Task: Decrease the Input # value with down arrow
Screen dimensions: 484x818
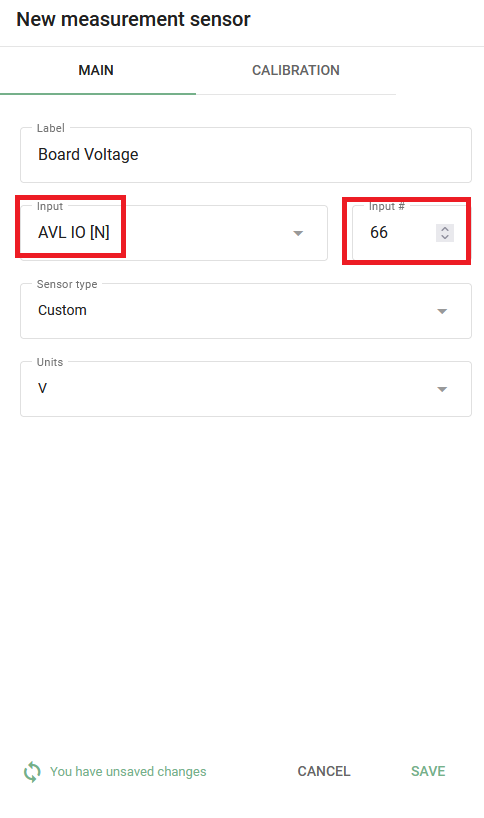Action: coord(445,237)
